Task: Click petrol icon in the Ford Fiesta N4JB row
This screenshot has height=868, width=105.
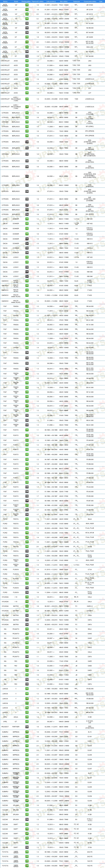Action: (x=27, y=547)
